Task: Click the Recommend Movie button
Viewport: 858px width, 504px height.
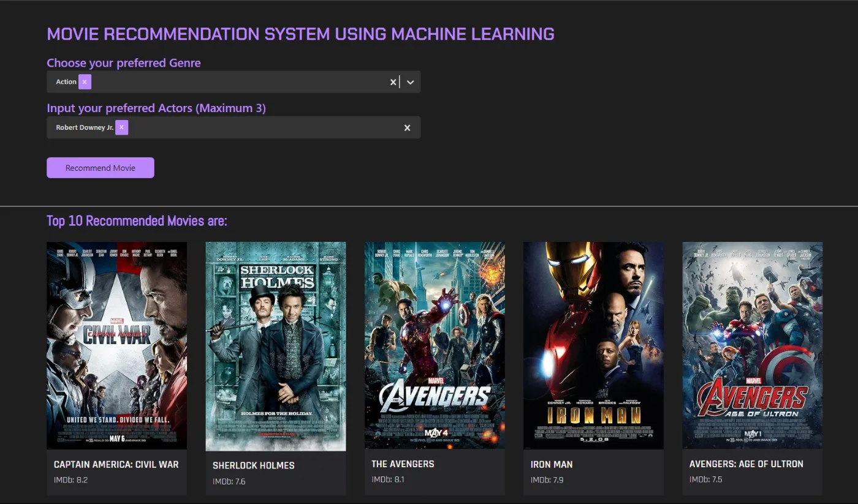Action: 101,168
